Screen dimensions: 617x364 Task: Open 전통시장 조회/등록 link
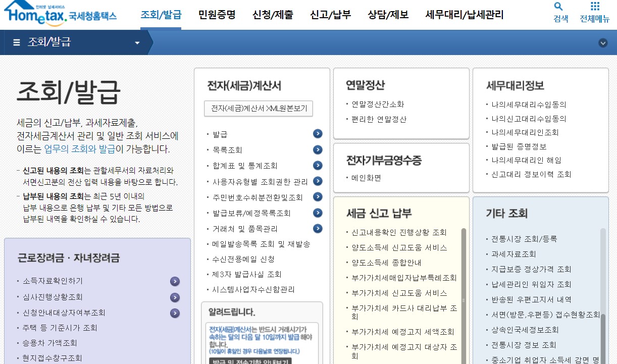coord(524,239)
